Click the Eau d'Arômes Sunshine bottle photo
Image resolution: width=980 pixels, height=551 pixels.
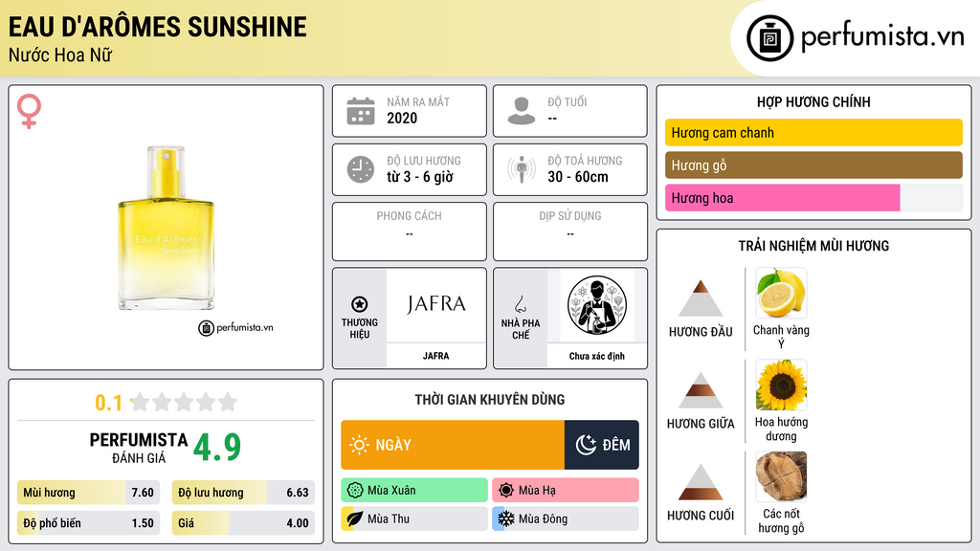(167, 228)
